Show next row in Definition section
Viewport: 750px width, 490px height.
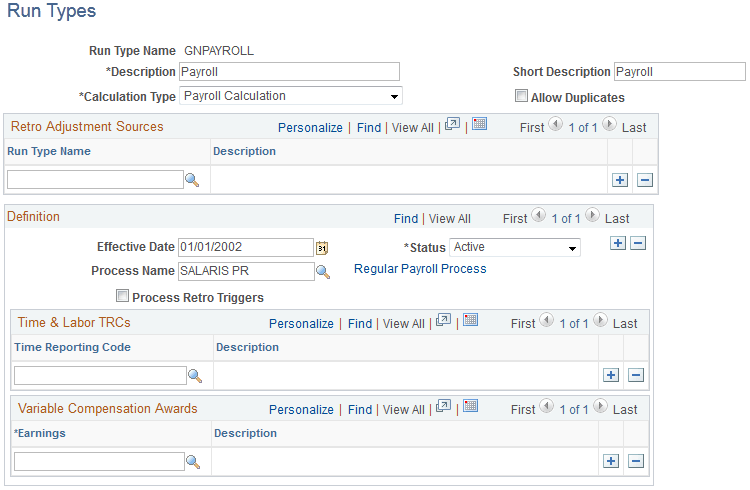pos(592,215)
